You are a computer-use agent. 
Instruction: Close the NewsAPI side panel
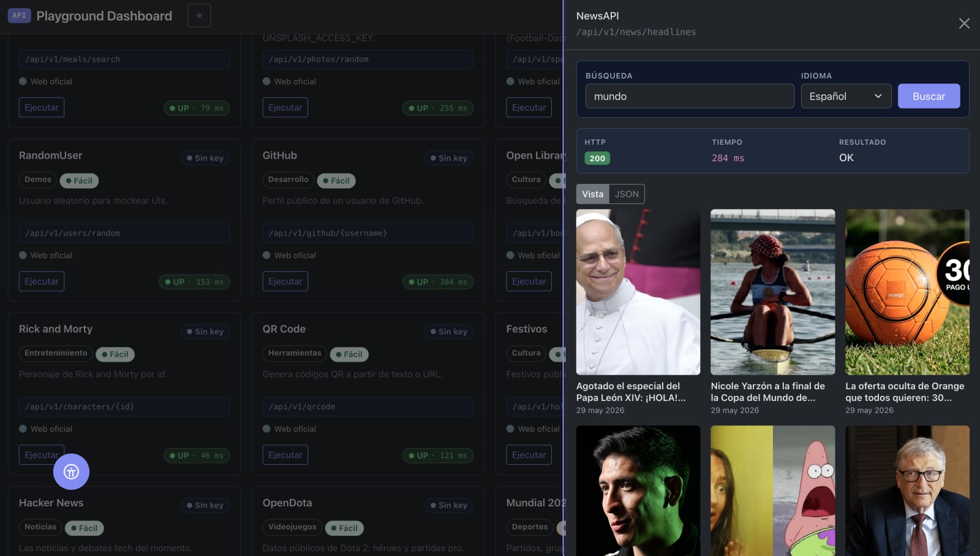(964, 23)
